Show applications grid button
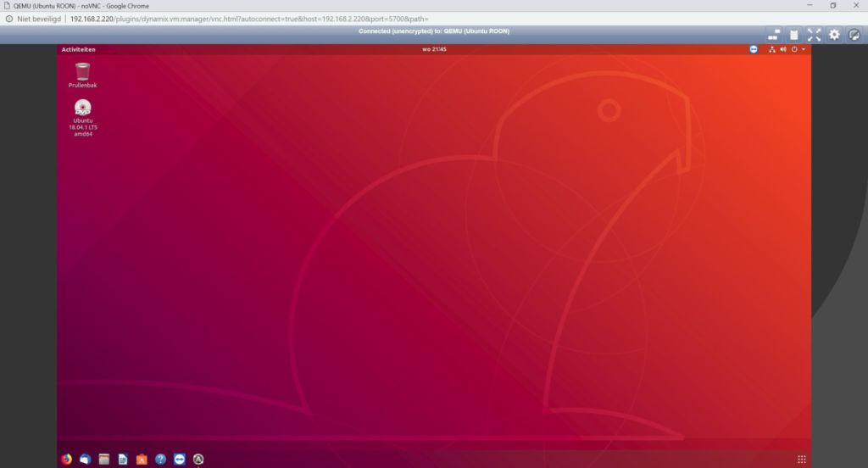 [802, 460]
